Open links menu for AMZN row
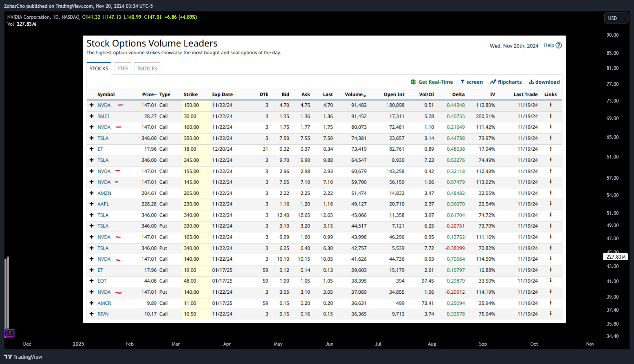The width and height of the screenshot is (634, 364). [551, 193]
